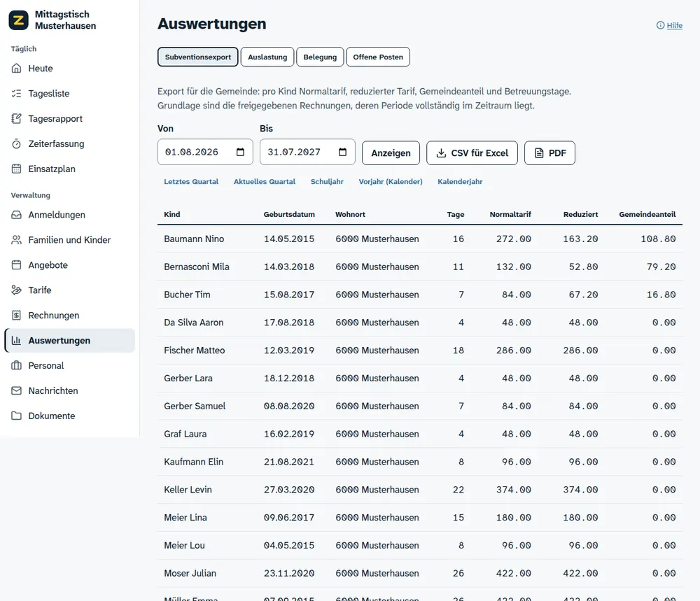
Task: Open Einsatzplan in the sidebar
Action: [69, 169]
